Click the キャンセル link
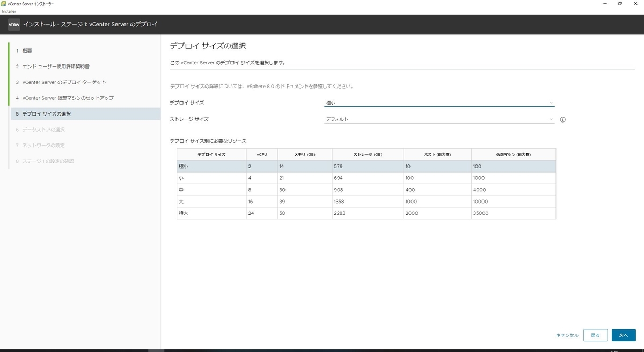Image resolution: width=644 pixels, height=352 pixels. click(x=567, y=335)
